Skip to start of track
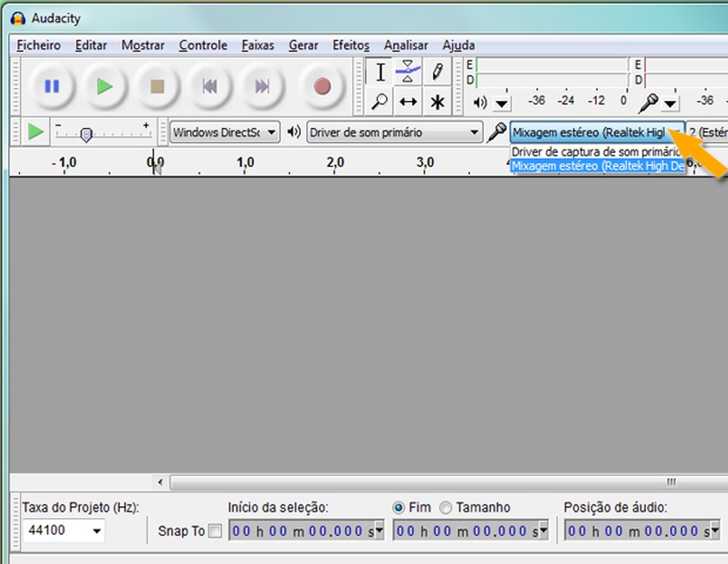The image size is (728, 564). click(x=210, y=87)
